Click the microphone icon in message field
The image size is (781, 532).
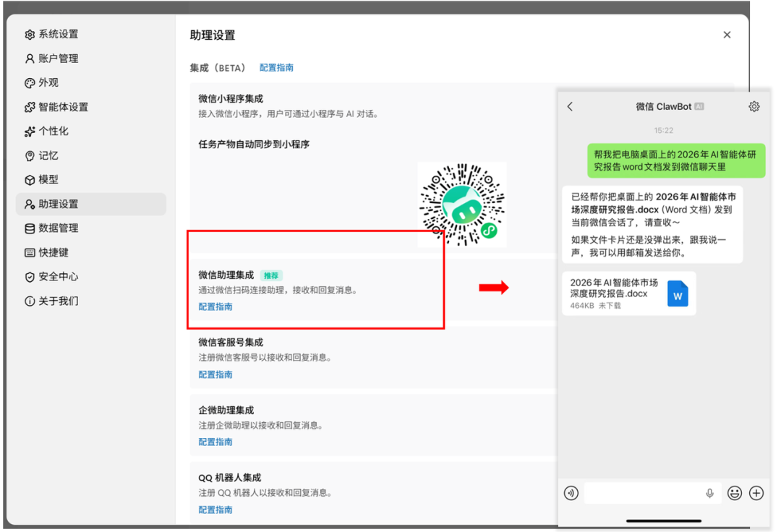pos(710,493)
